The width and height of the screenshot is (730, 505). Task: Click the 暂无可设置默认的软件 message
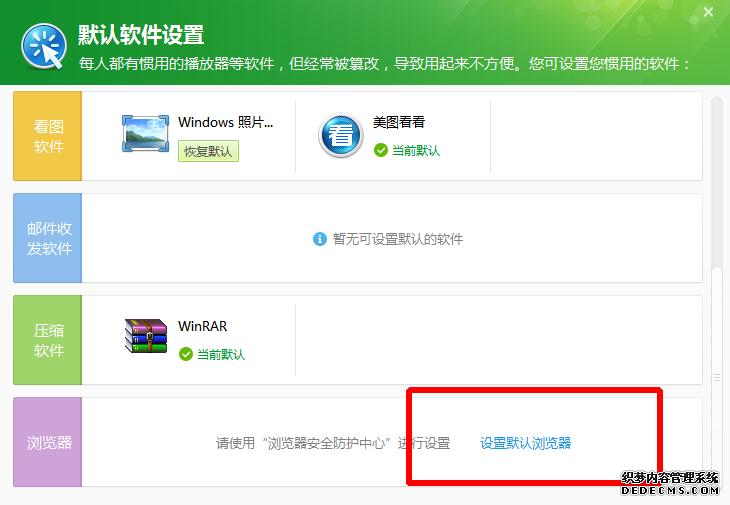pos(398,239)
